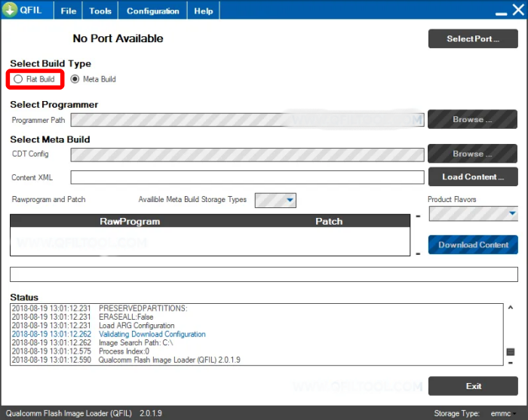The image size is (528, 420).
Task: Open the Configuration menu
Action: coord(152,11)
